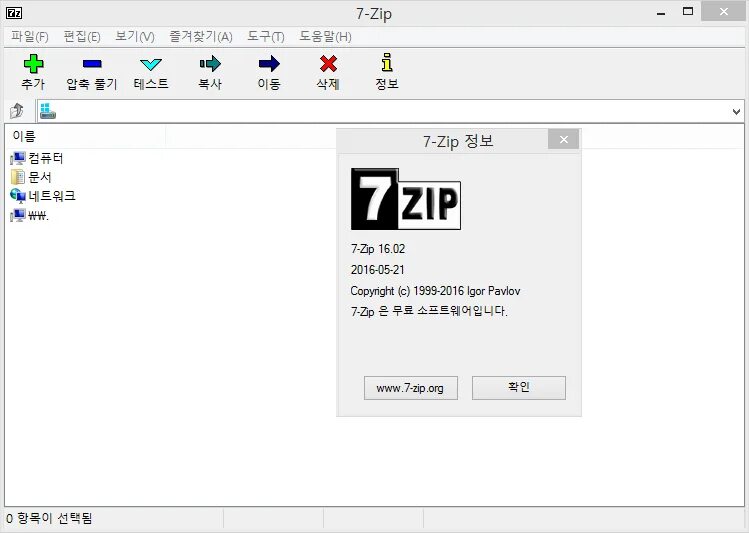Screen dimensions: 749x533
Task: Sort by the 이름 column header
Action: pyautogui.click(x=86, y=137)
